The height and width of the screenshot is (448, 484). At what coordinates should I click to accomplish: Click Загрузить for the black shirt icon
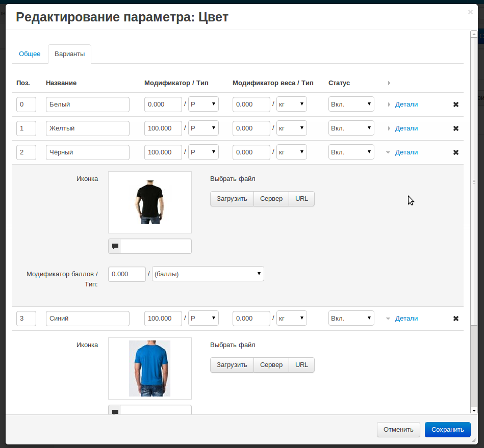coord(232,199)
